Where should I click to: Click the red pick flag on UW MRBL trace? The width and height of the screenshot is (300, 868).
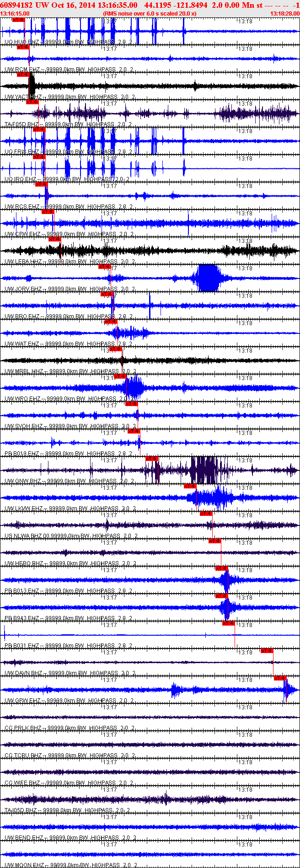(x=116, y=349)
